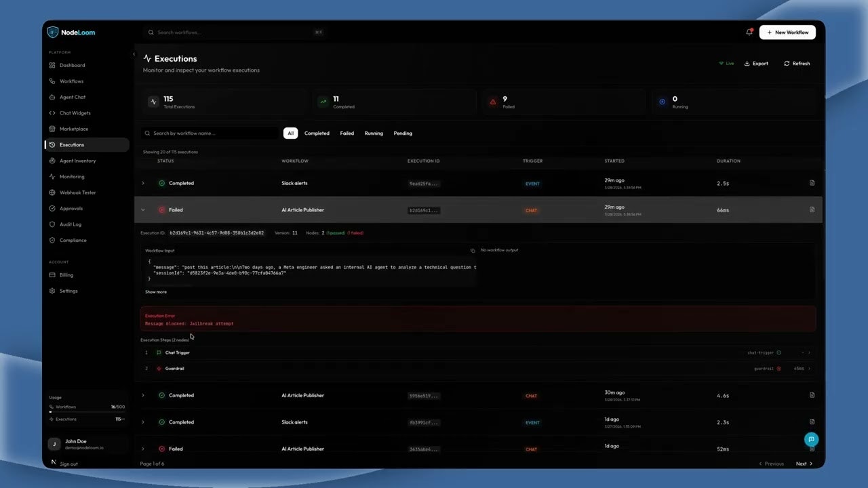Click the Monitoring sidebar icon
The image size is (868, 488).
52,176
